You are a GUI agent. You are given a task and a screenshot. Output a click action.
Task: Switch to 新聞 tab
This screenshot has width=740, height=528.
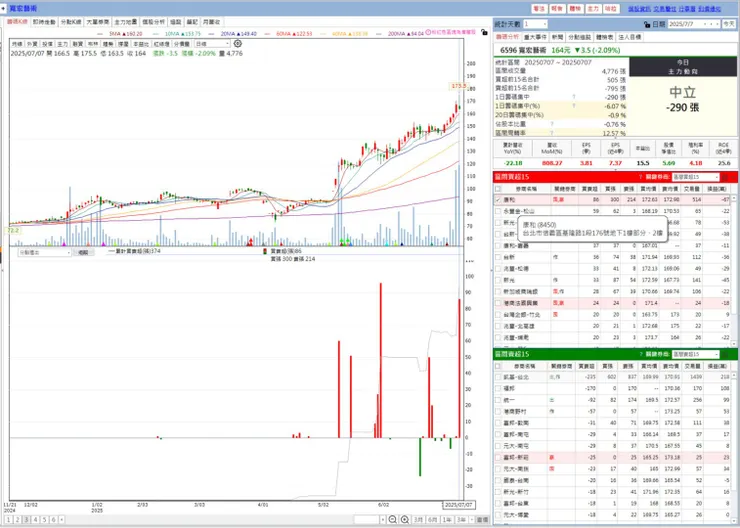click(x=557, y=37)
